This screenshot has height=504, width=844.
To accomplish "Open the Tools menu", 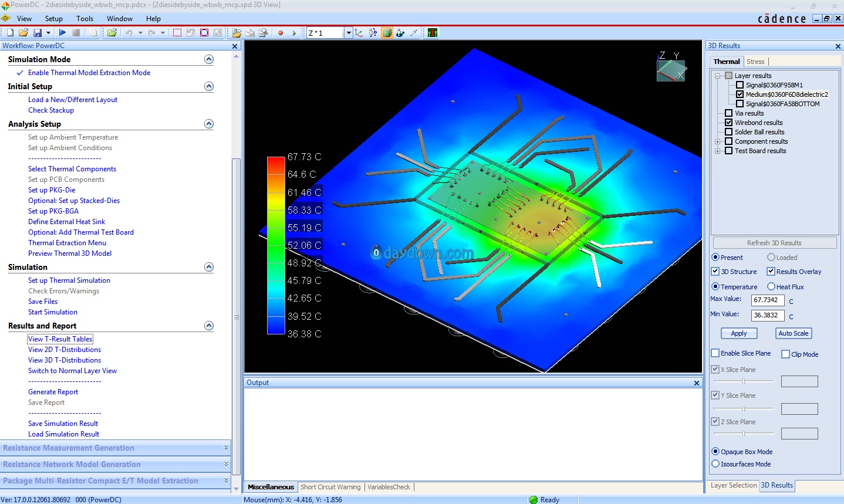I will pyautogui.click(x=85, y=19).
